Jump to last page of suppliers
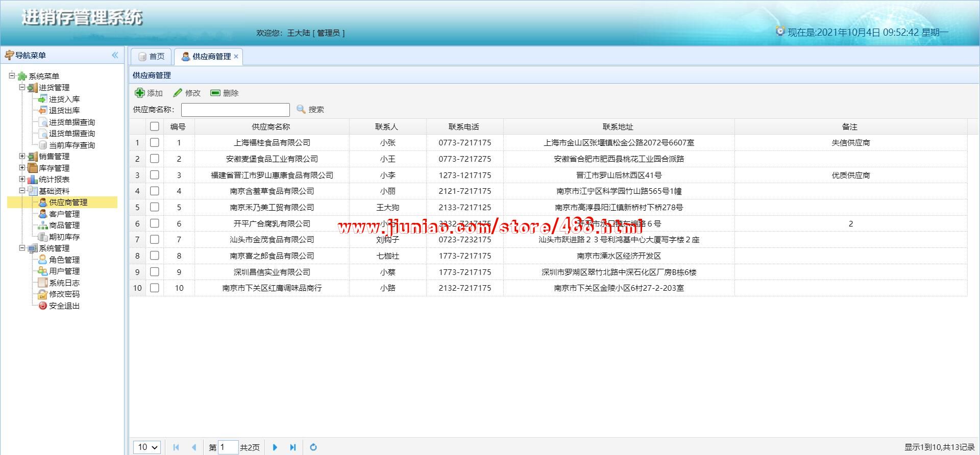The image size is (980, 455). coord(293,447)
